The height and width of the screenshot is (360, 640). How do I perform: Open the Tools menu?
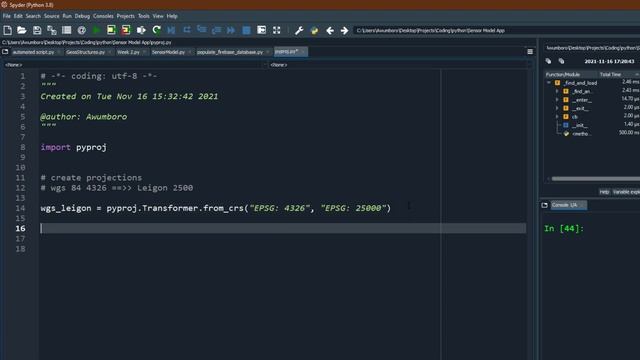pyautogui.click(x=144, y=16)
